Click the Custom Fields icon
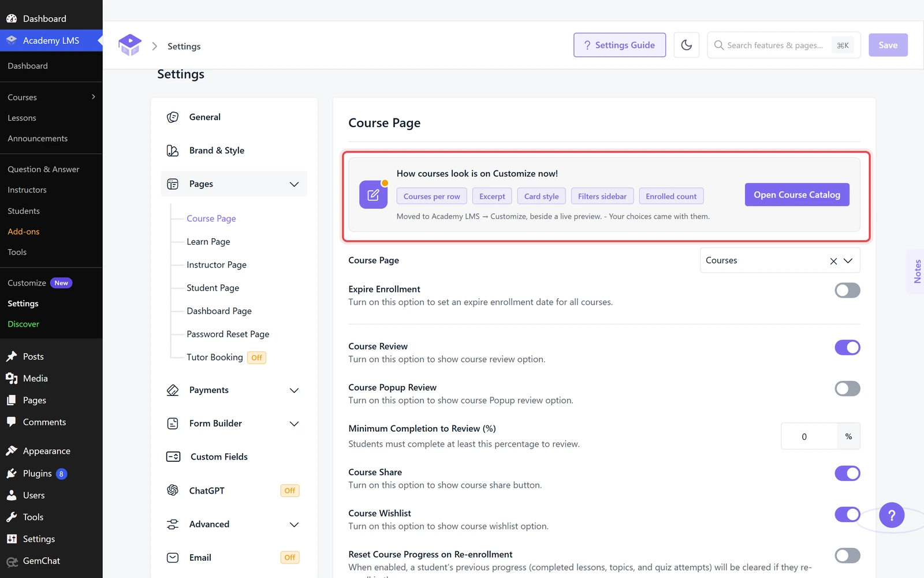 173,457
